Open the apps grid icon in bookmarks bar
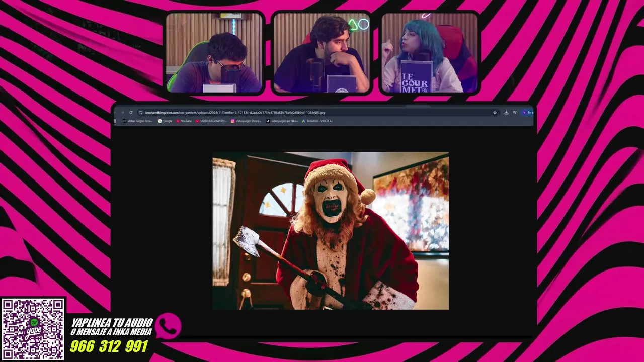 coord(115,121)
